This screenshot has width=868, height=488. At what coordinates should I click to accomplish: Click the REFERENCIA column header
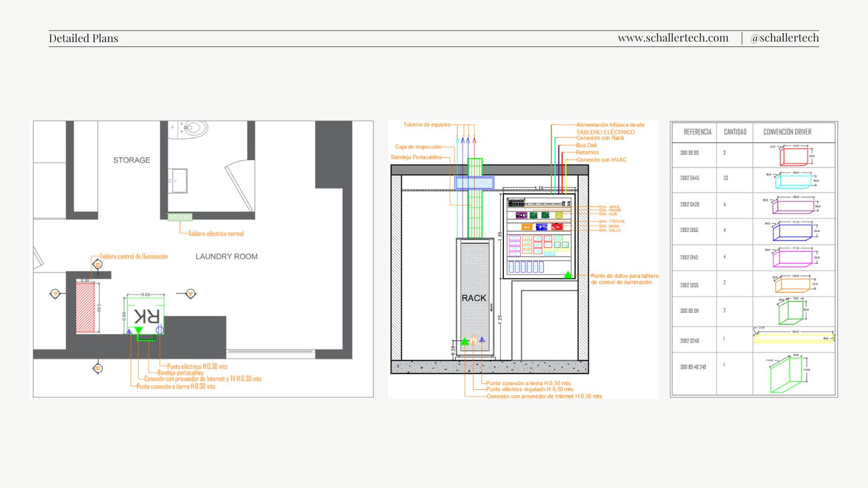697,132
